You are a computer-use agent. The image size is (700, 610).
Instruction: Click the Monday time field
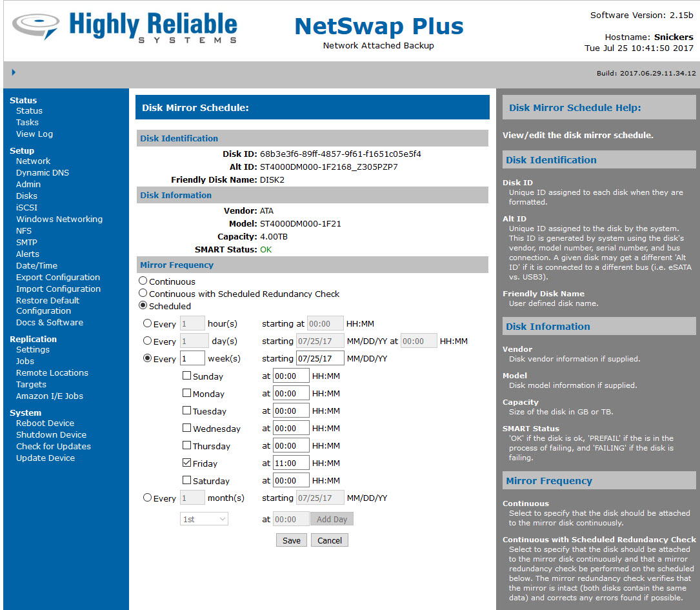pos(291,393)
